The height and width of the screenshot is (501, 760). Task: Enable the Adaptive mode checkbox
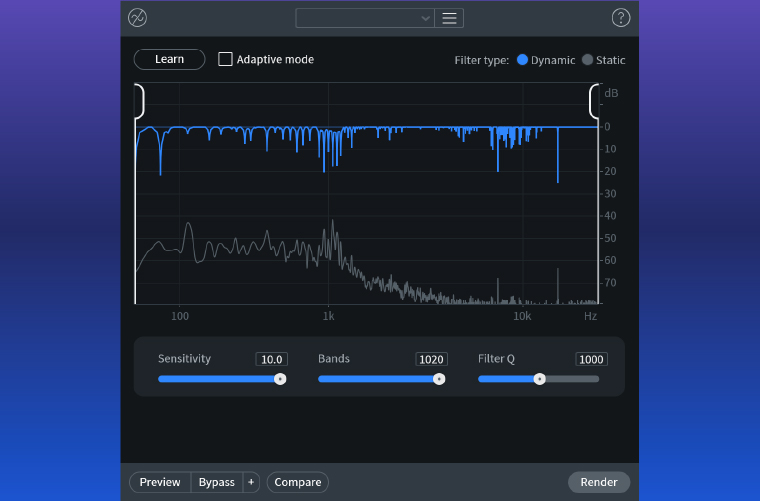[x=225, y=59]
